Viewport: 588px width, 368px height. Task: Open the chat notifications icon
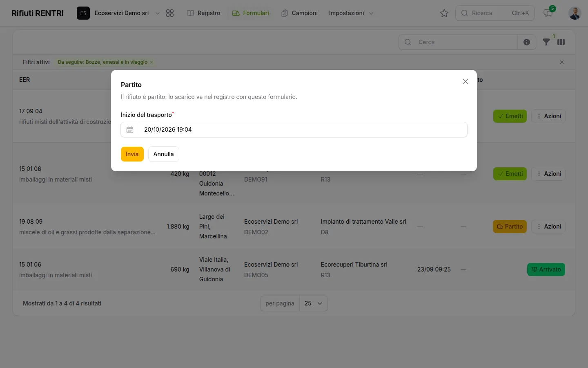click(x=548, y=13)
